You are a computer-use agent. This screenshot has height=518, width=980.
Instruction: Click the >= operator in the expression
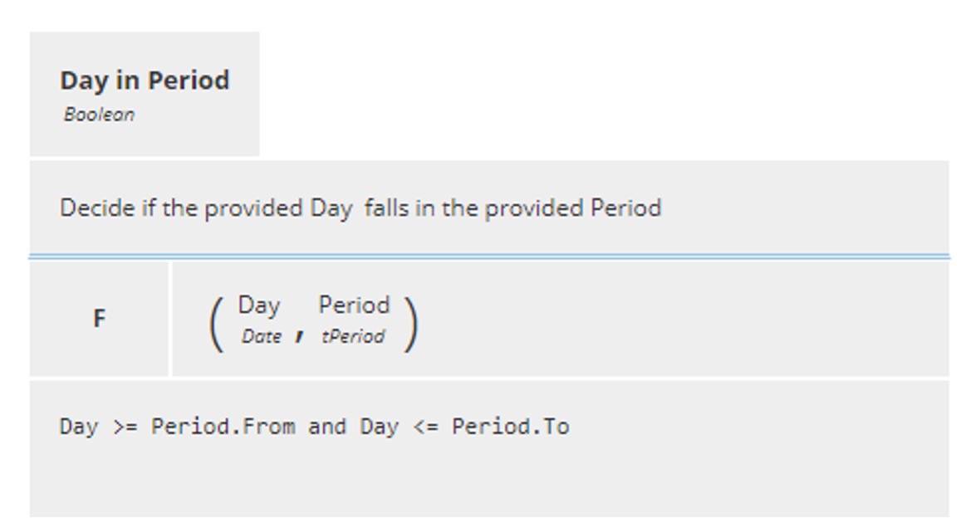(125, 427)
